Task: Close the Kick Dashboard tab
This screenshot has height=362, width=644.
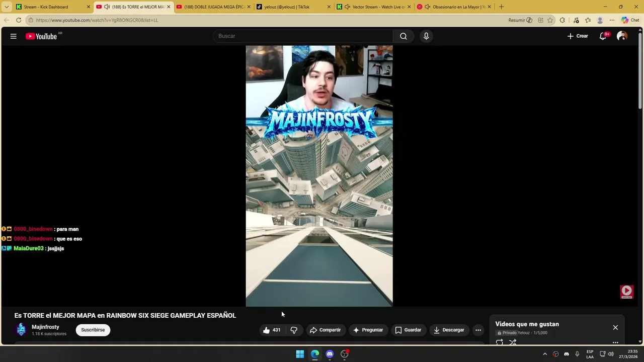Action: (89, 7)
